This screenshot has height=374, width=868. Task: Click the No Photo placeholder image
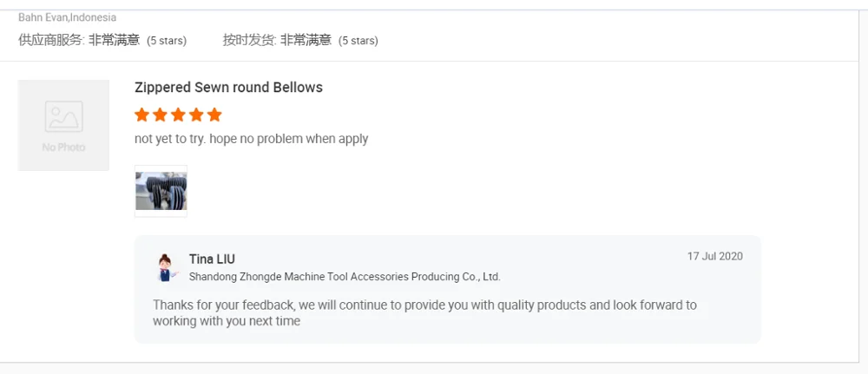coord(63,125)
